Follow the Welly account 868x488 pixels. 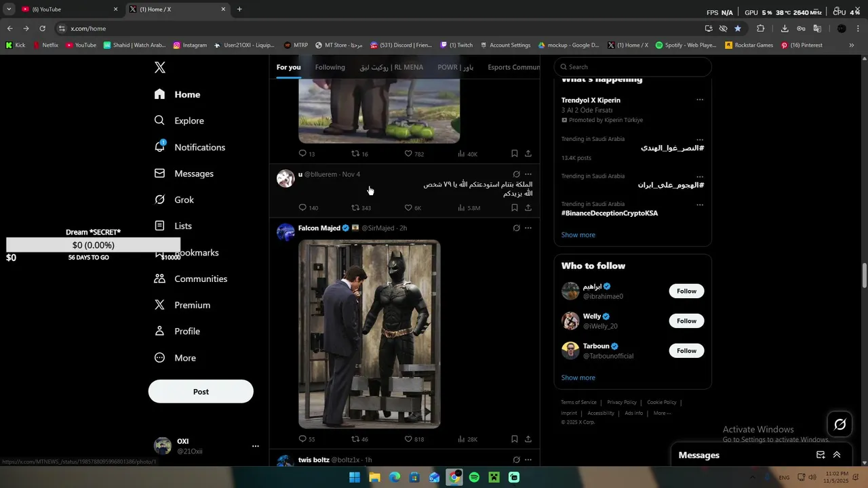(686, 321)
